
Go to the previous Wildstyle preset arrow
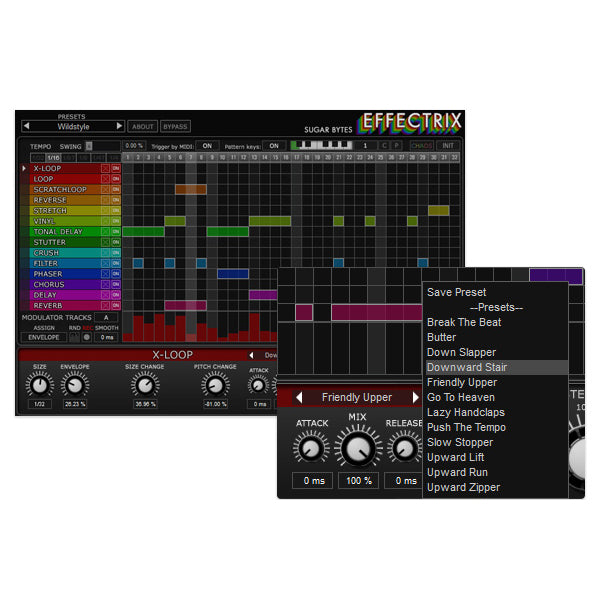27,127
